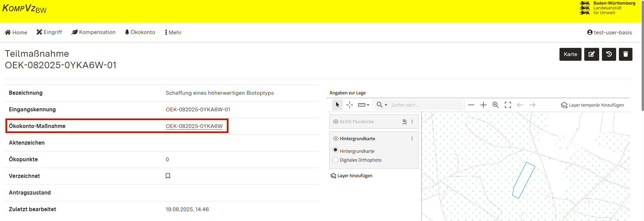Image resolution: width=644 pixels, height=221 pixels.
Task: Click the Karte button
Action: pos(570,54)
